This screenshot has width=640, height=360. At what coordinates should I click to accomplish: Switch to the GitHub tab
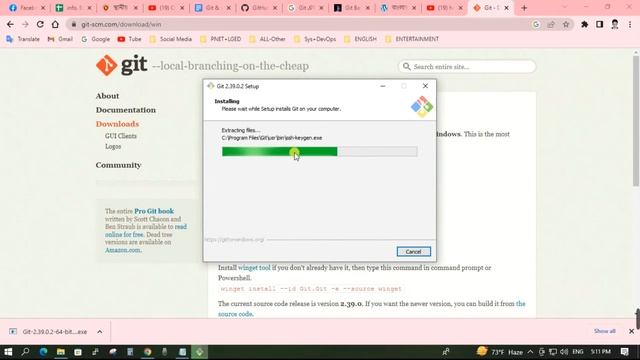tap(259, 8)
